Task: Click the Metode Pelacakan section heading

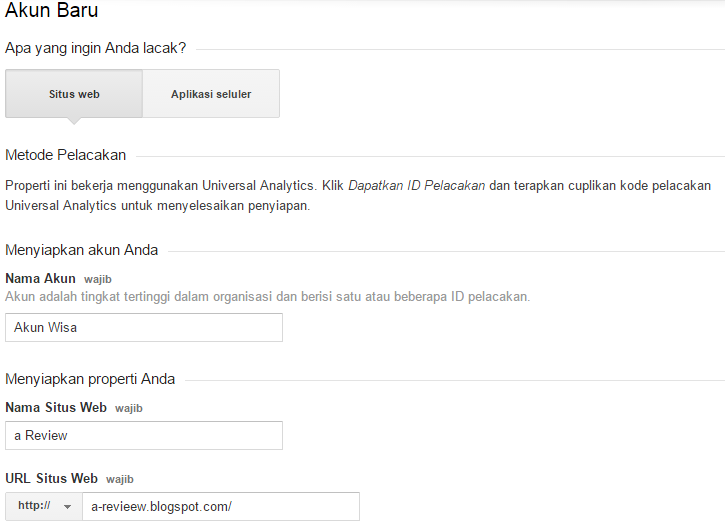Action: [65, 155]
